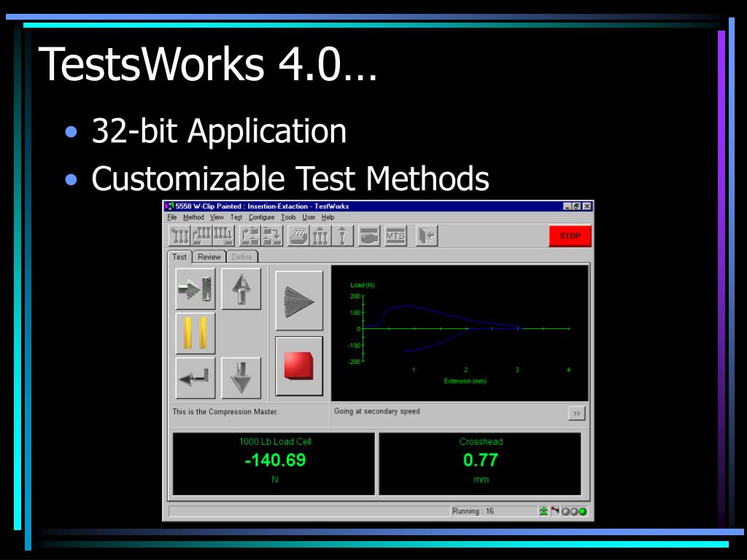This screenshot has width=747, height=560.
Task: Click the handset/grip toolbar icon
Action: (369, 236)
